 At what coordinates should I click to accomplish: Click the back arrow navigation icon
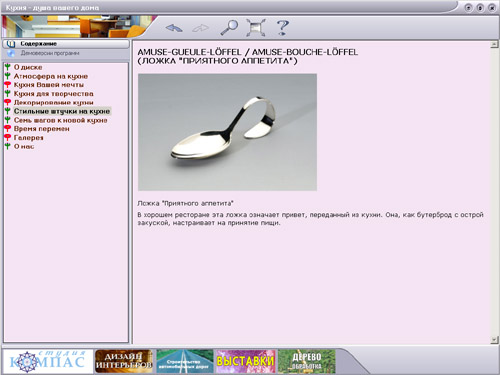(174, 28)
